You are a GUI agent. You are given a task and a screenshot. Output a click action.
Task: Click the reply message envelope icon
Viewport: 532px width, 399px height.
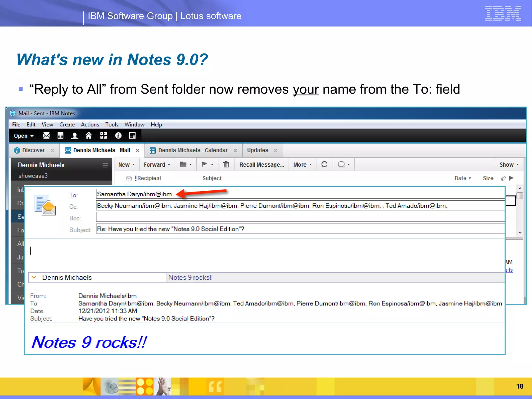click(x=45, y=205)
